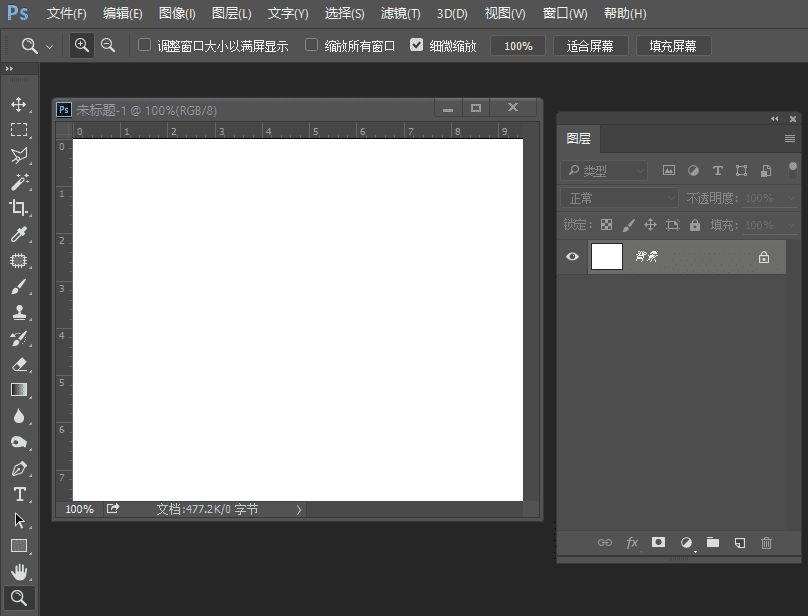Open the Layers panel flyout menu
This screenshot has height=616, width=808.
click(x=790, y=139)
